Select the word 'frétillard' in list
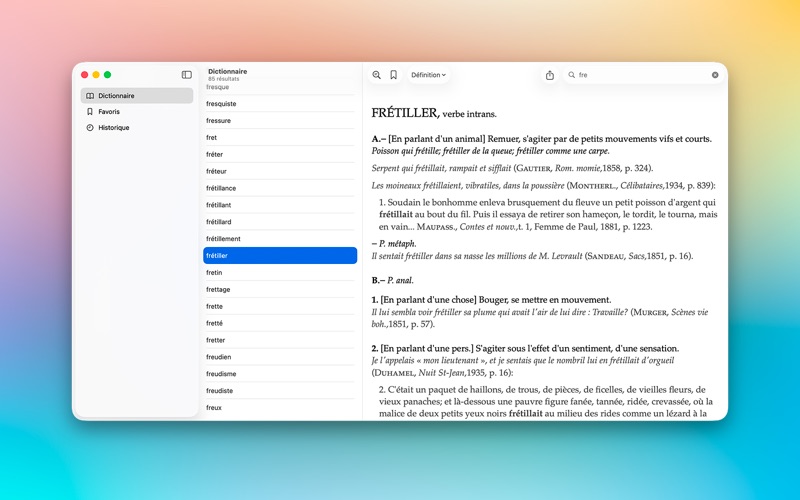The width and height of the screenshot is (800, 500). 280,221
